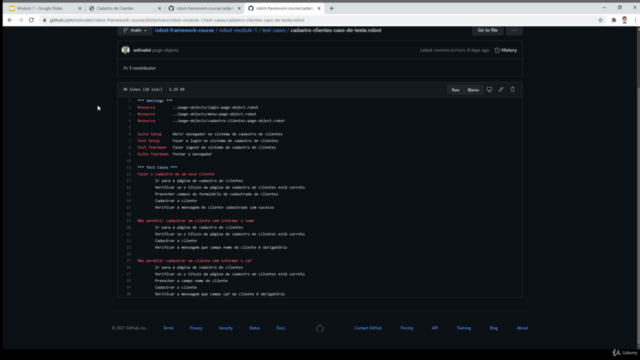Open the Chrome three-dot menu
The width and height of the screenshot is (640, 360).
[x=635, y=20]
